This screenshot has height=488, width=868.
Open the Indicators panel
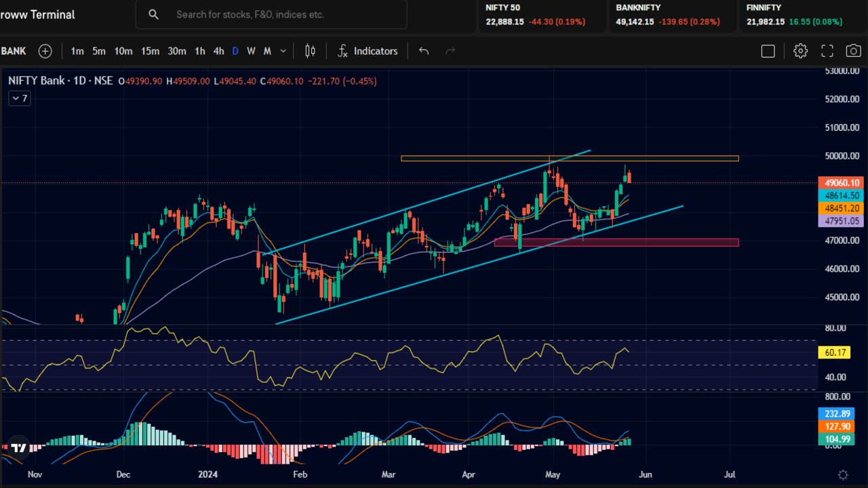point(368,51)
